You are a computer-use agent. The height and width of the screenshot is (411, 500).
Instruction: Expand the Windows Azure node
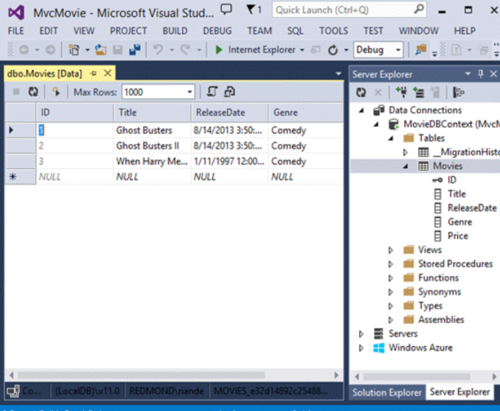(x=361, y=348)
